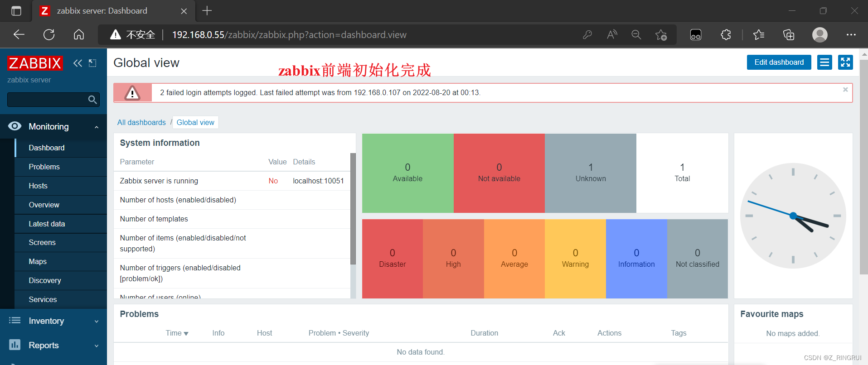
Task: Open the Services menu item
Action: [61, 299]
